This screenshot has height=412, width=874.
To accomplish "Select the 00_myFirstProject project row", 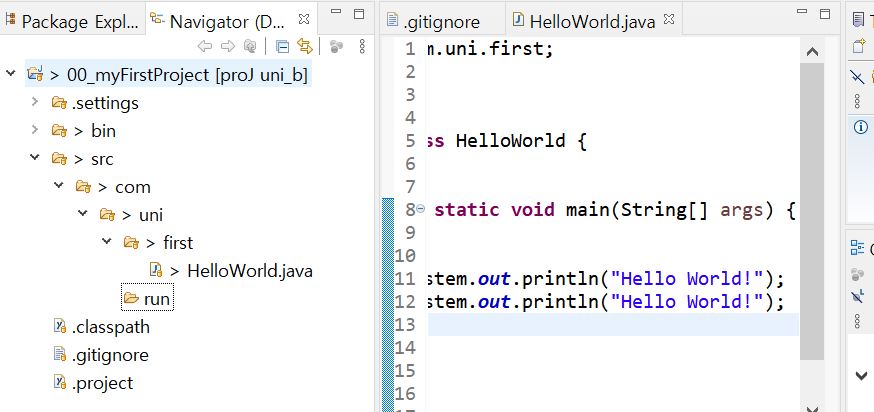I will click(x=169, y=75).
